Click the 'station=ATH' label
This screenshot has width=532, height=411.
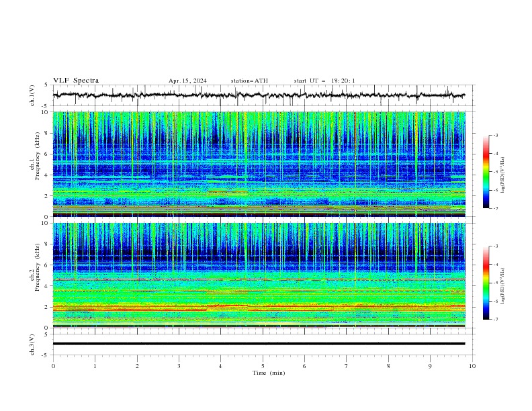coord(249,81)
